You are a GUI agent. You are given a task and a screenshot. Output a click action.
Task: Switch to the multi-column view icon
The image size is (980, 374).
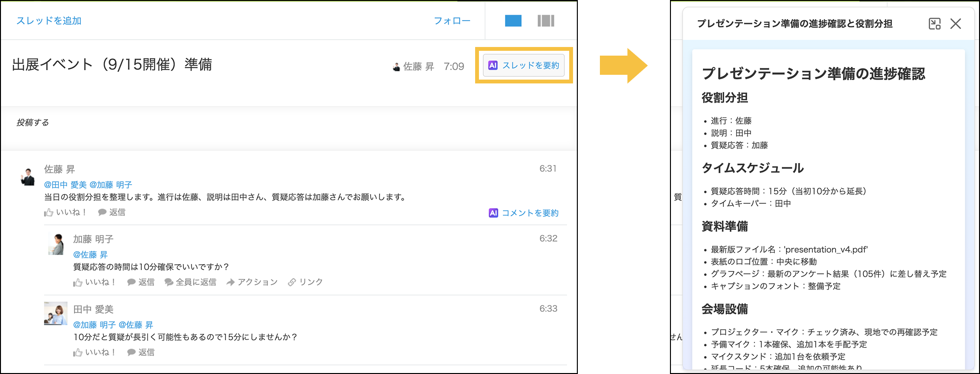pos(546,21)
